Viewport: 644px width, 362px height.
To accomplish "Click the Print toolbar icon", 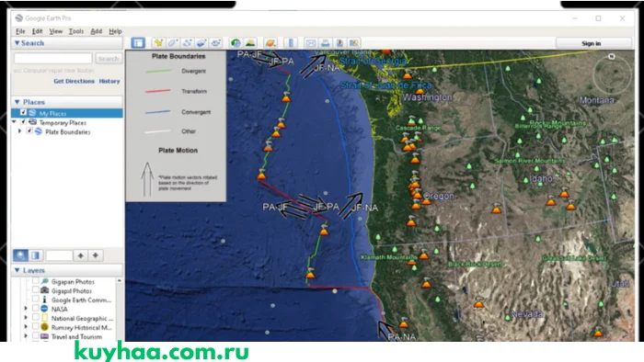I will point(326,43).
